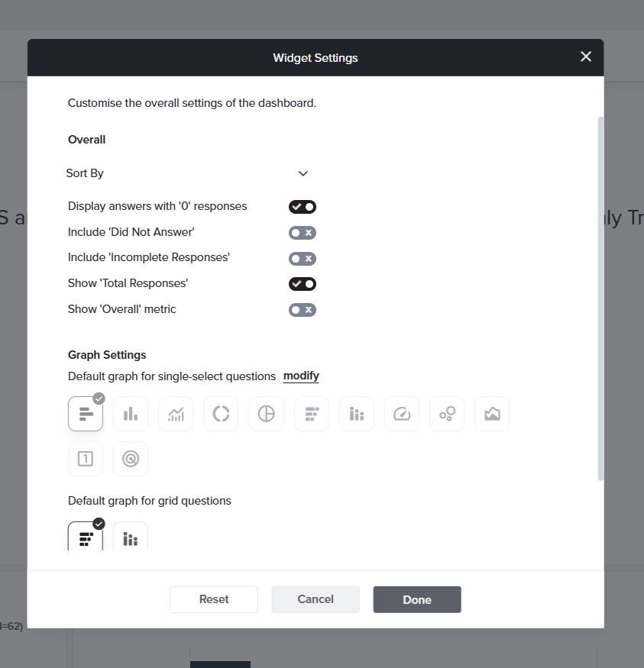Toggle off Show 'Total Responses'
The width and height of the screenshot is (644, 668).
303,284
